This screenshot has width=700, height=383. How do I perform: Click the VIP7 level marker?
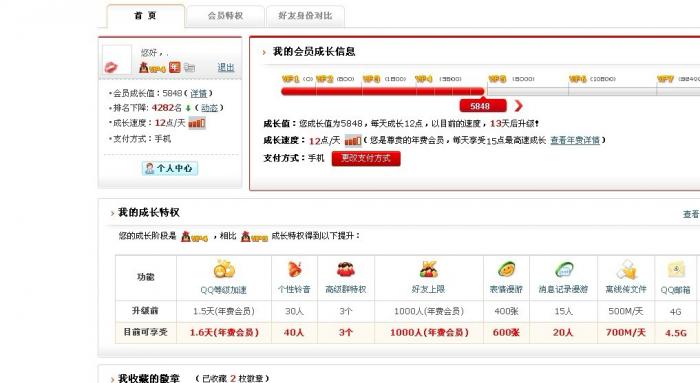[x=665, y=79]
